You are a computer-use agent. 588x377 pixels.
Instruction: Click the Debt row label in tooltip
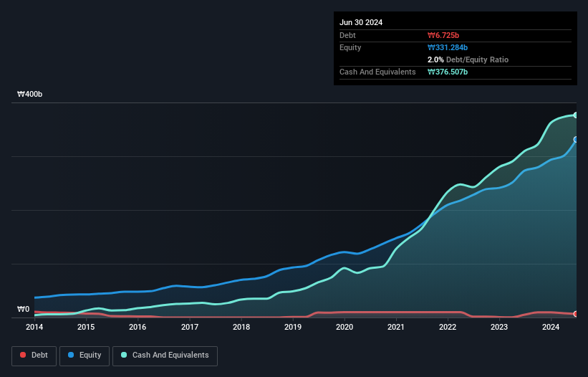click(x=347, y=35)
